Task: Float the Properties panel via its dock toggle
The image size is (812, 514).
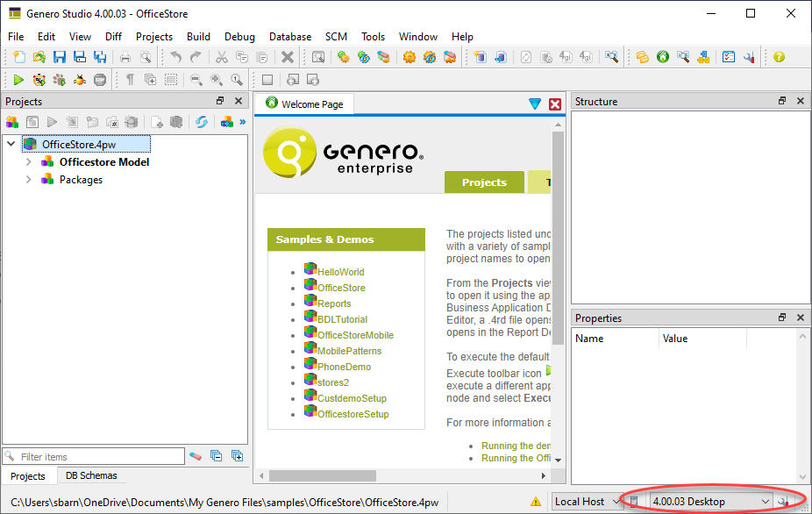Action: click(x=781, y=318)
